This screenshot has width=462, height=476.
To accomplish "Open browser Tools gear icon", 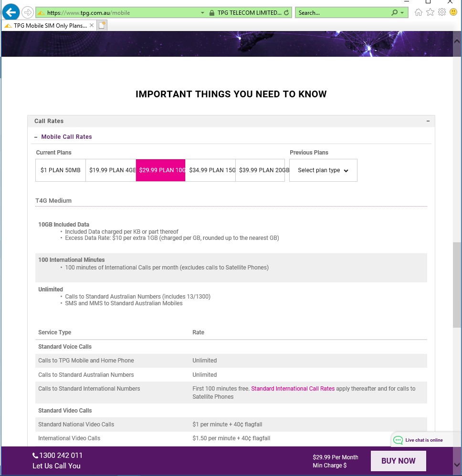I will (x=442, y=12).
